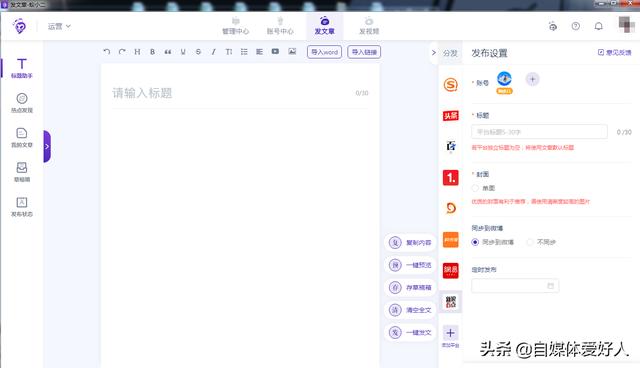
Task: Insert a blockquote with quote icon
Action: point(168,52)
